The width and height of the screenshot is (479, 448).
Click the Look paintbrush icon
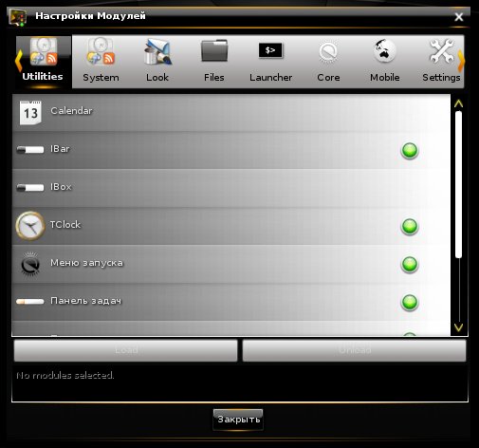[x=157, y=51]
